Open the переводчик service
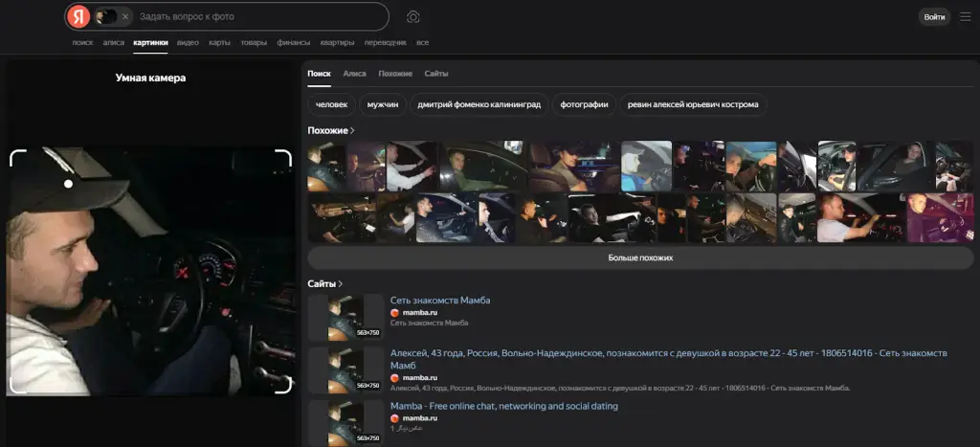980x447 pixels. click(x=385, y=42)
